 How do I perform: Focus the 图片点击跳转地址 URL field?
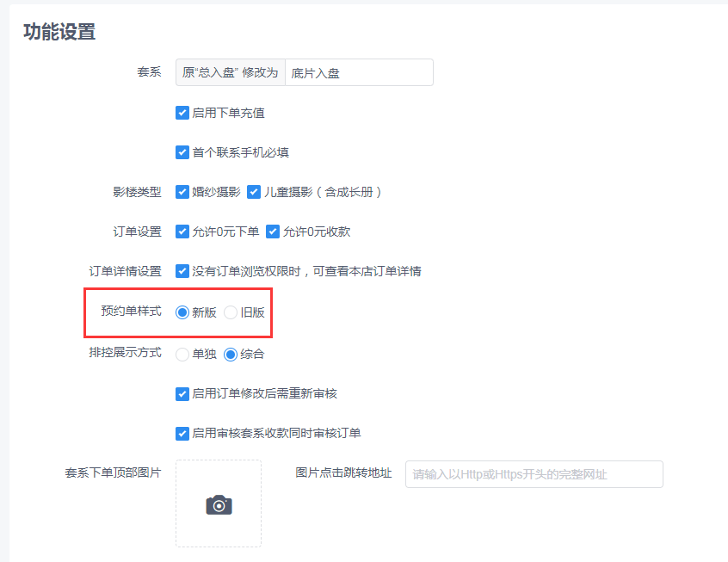[534, 474]
